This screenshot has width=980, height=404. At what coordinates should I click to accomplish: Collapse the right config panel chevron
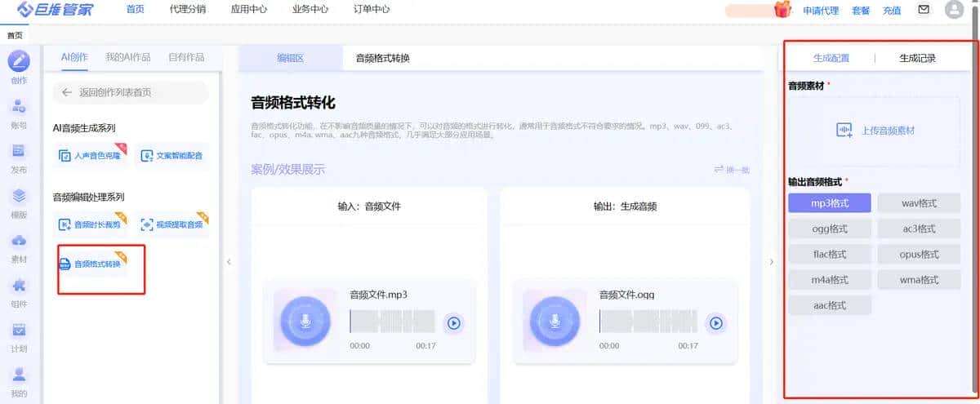pyautogui.click(x=773, y=261)
